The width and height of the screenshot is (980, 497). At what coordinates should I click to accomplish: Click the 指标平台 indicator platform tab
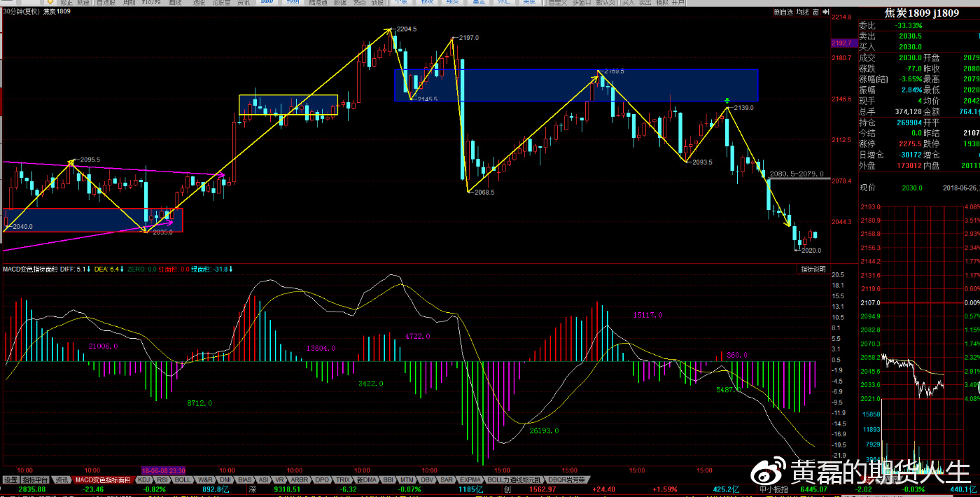(36, 479)
